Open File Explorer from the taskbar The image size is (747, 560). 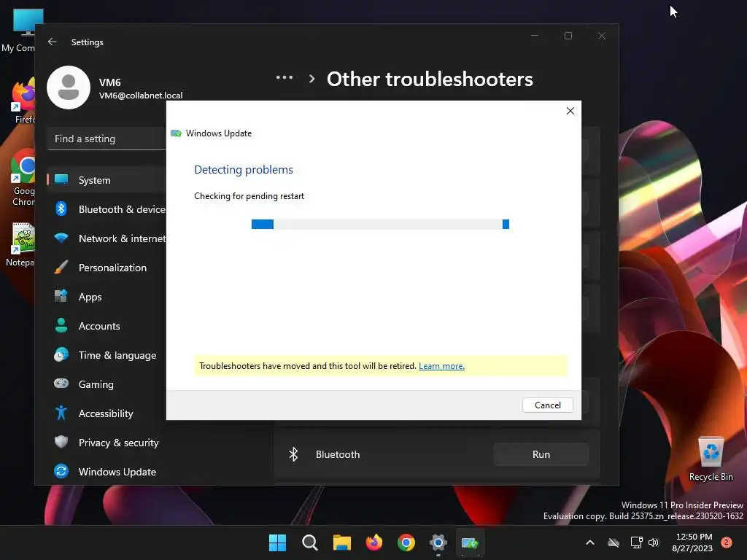tap(341, 542)
